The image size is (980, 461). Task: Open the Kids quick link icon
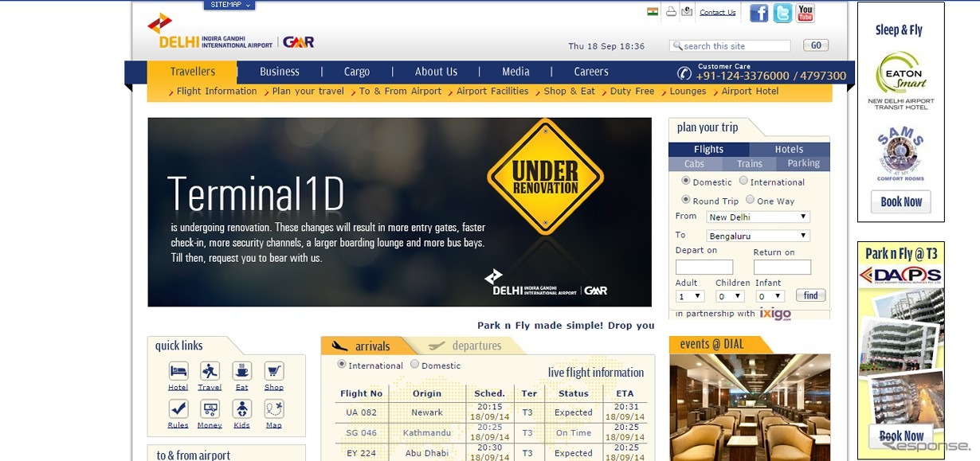[x=242, y=408]
